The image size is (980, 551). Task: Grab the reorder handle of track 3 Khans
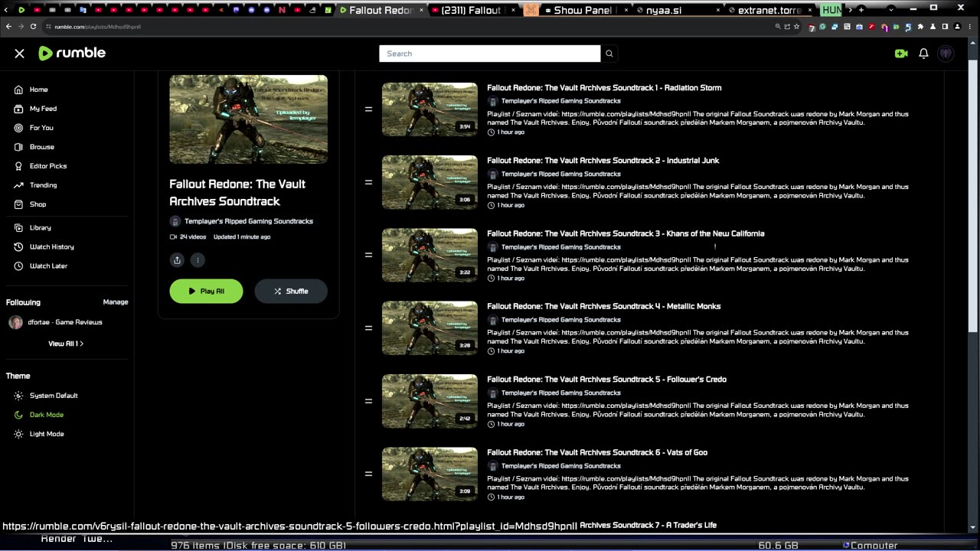pos(368,255)
